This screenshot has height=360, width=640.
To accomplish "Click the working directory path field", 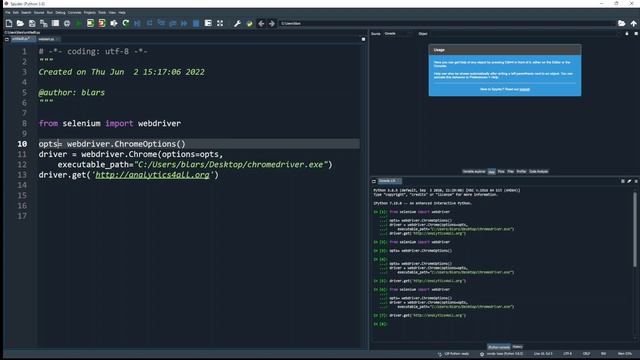I will pos(447,23).
